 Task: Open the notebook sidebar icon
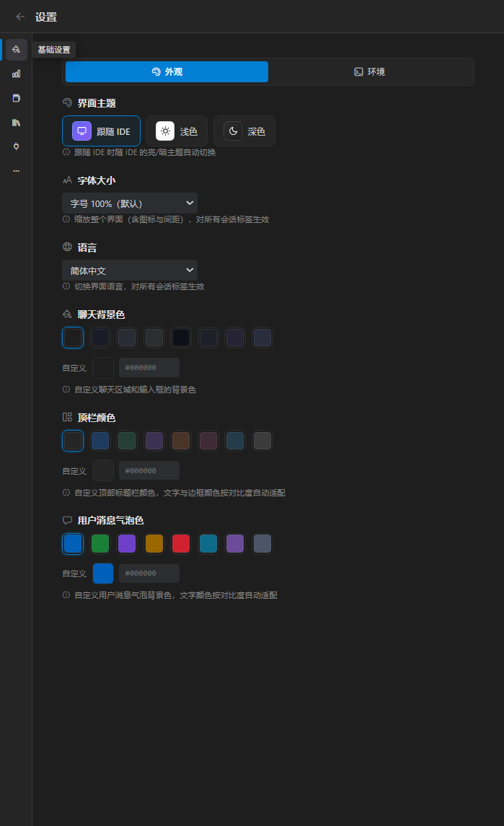pos(17,98)
